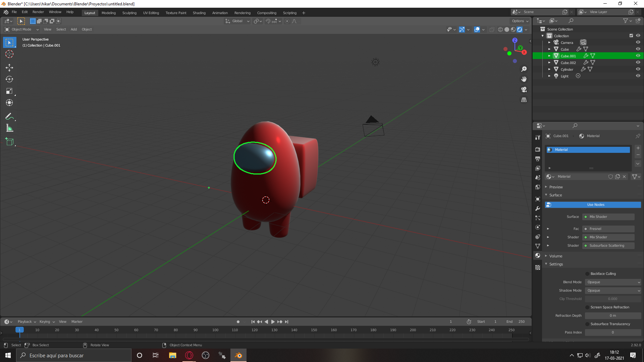Open the Object Mode dropdown

pyautogui.click(x=22, y=29)
